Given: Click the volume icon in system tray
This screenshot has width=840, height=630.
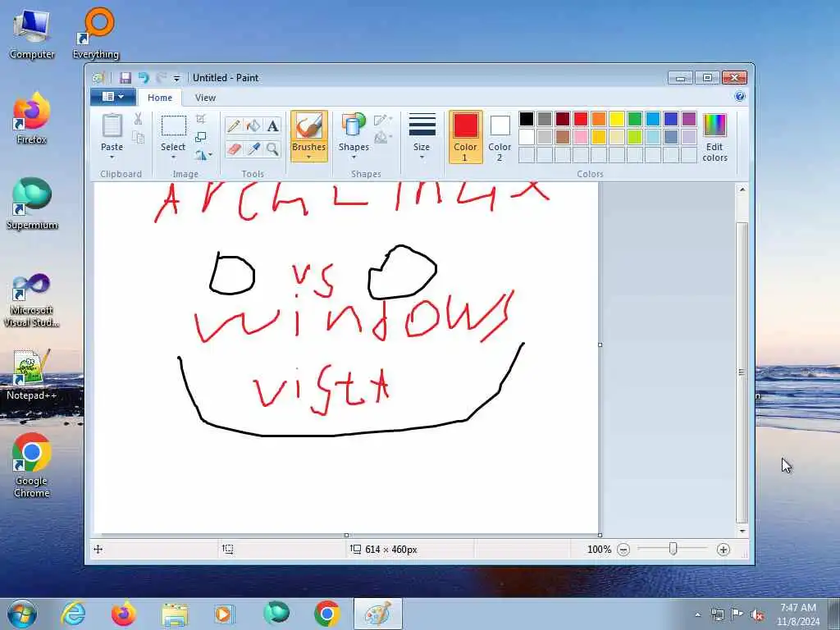Looking at the screenshot, I should [x=757, y=615].
